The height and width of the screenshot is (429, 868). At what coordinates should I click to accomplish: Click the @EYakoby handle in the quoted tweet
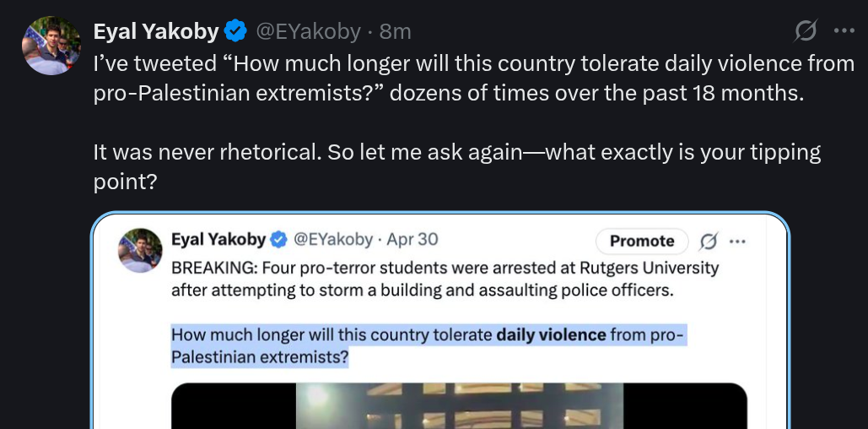pyautogui.click(x=332, y=240)
